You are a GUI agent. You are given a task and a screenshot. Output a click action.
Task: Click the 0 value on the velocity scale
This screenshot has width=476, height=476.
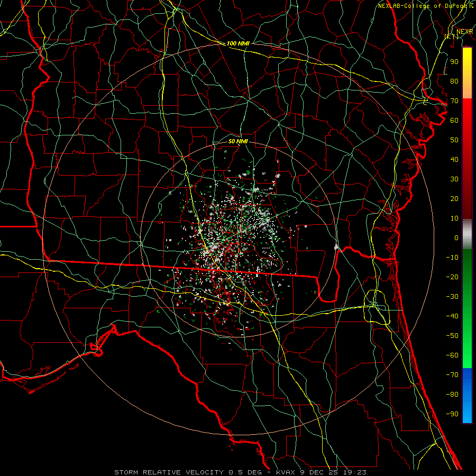tap(456, 237)
